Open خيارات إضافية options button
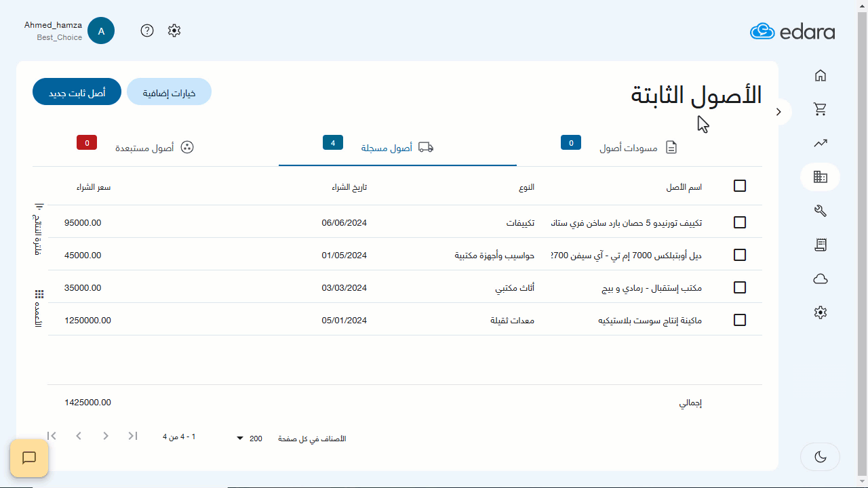 pos(169,92)
